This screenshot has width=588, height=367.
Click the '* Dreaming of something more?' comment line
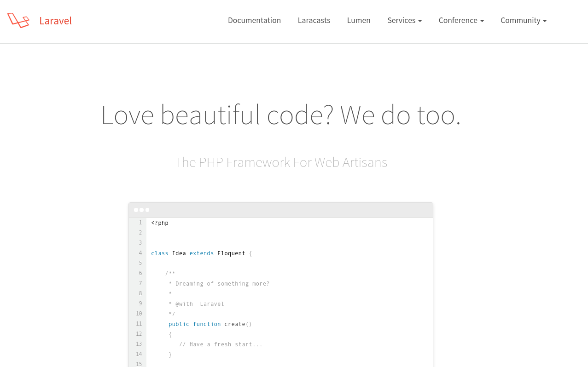point(219,284)
